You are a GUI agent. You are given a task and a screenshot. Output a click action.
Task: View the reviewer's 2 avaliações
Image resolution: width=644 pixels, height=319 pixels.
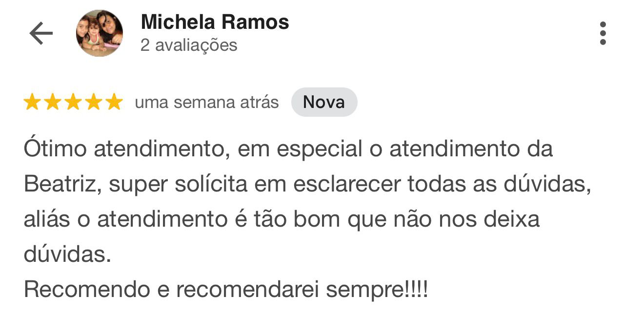[189, 45]
